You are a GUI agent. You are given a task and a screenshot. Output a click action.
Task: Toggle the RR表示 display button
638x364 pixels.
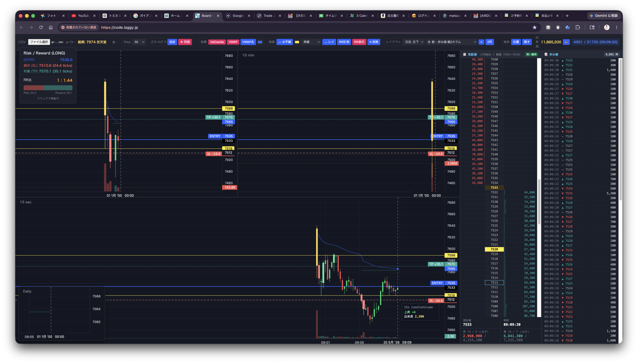click(x=359, y=42)
